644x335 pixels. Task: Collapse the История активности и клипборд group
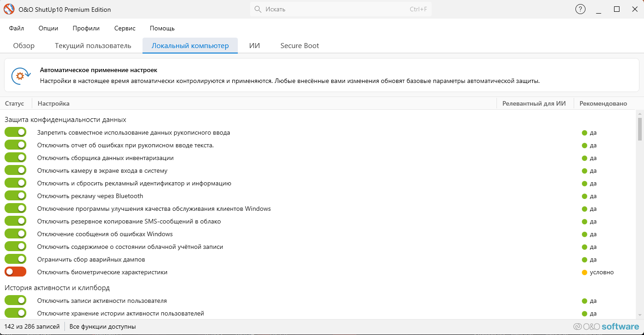pos(57,288)
